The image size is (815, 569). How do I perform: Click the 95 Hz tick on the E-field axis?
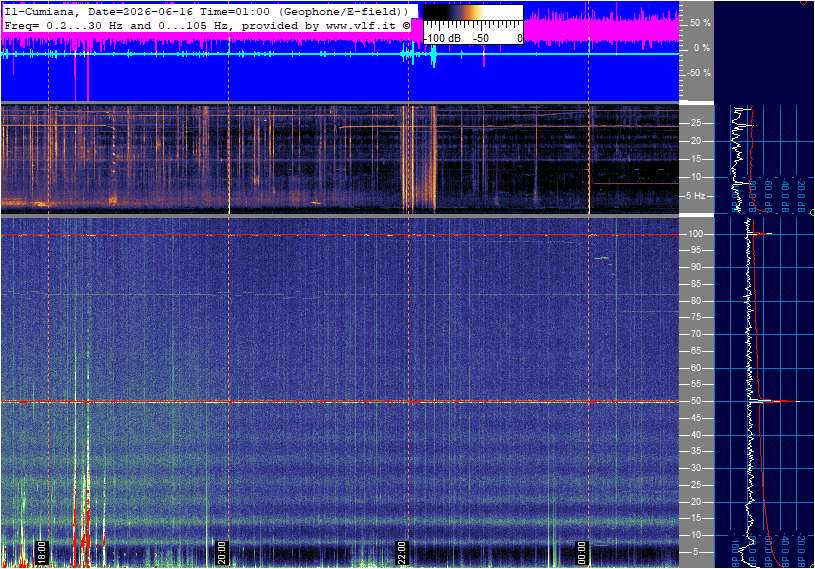(x=696, y=250)
